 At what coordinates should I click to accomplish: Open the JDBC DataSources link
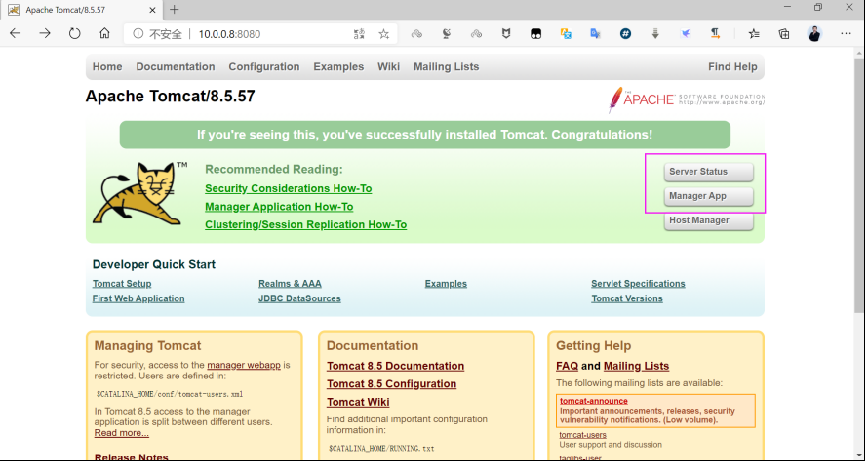point(299,298)
